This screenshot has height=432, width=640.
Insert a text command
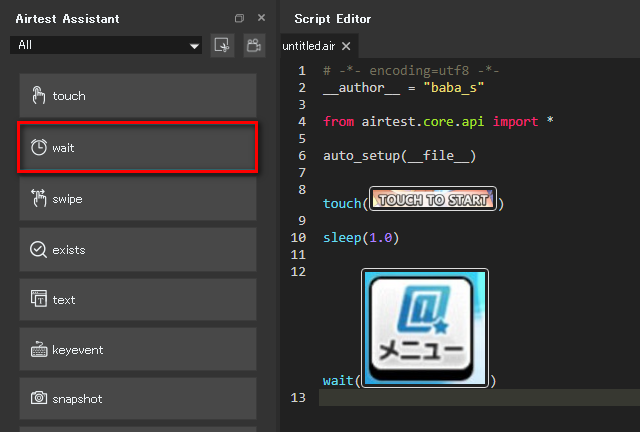pos(138,299)
